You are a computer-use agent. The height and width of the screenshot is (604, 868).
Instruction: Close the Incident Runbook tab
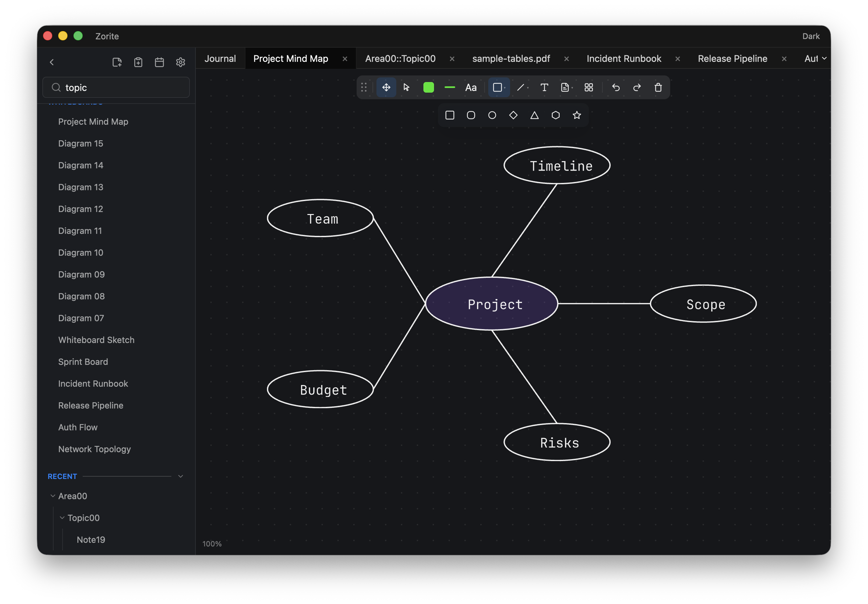677,59
